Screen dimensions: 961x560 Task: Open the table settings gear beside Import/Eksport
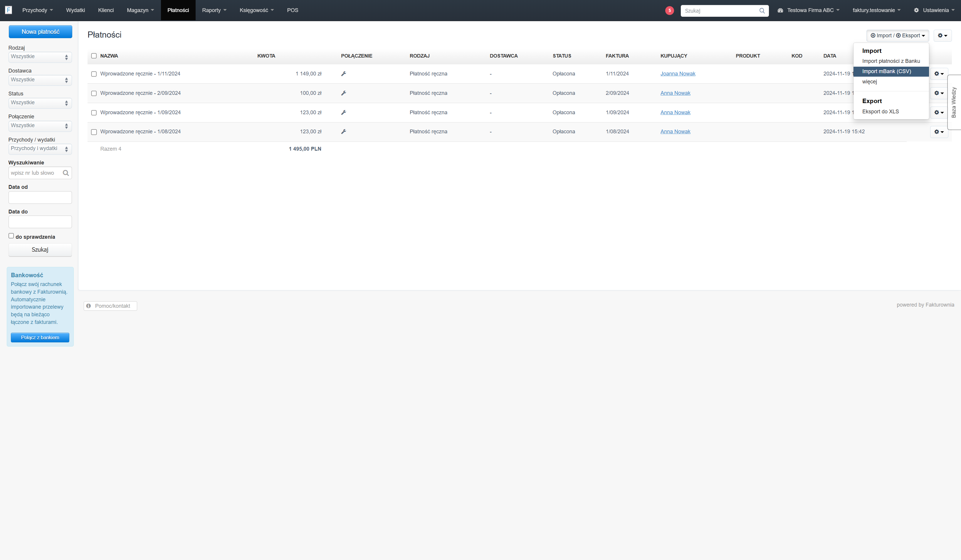942,36
